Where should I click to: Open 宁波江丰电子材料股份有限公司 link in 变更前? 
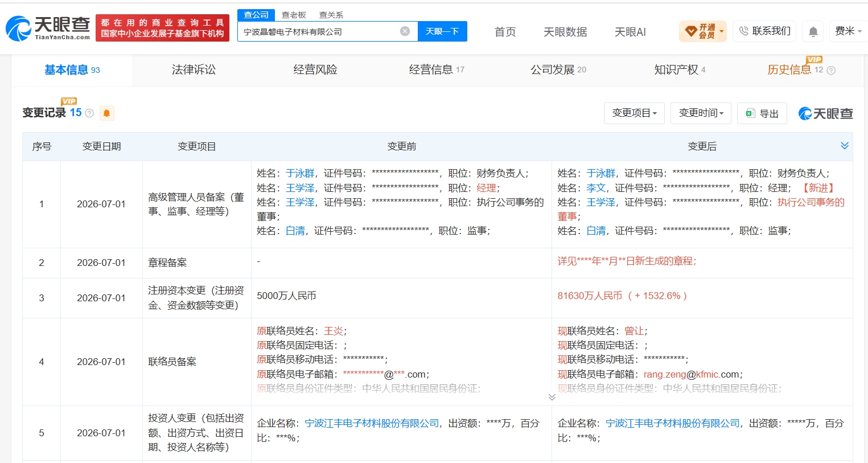click(x=372, y=423)
